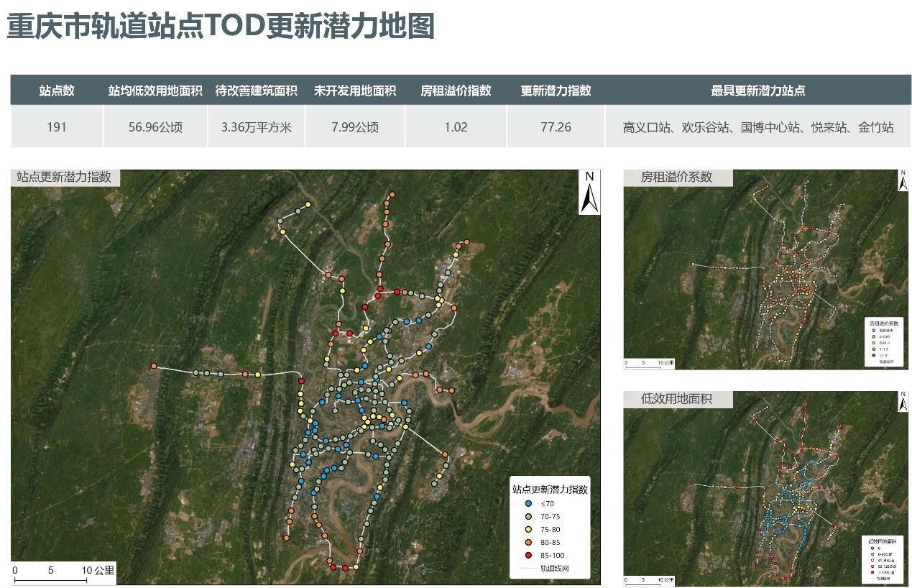Select the red 85-100 legend circle
The height and width of the screenshot is (588, 912).
530,555
